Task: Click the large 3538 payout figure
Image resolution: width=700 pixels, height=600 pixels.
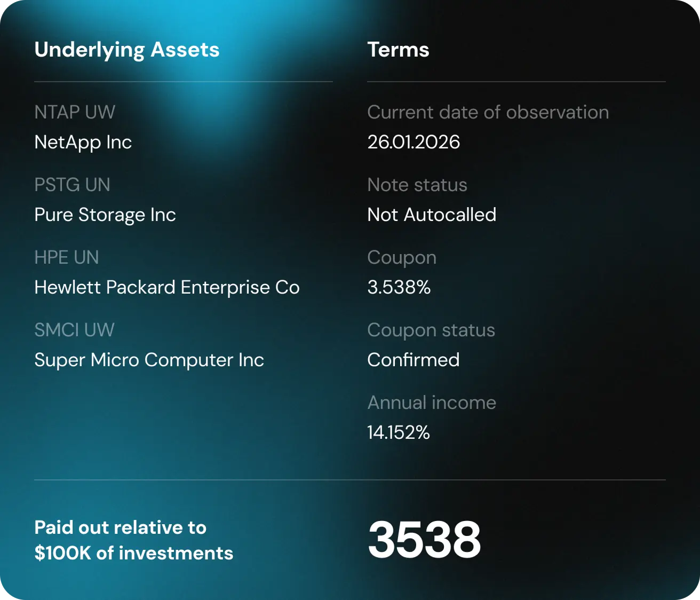Action: pyautogui.click(x=424, y=539)
